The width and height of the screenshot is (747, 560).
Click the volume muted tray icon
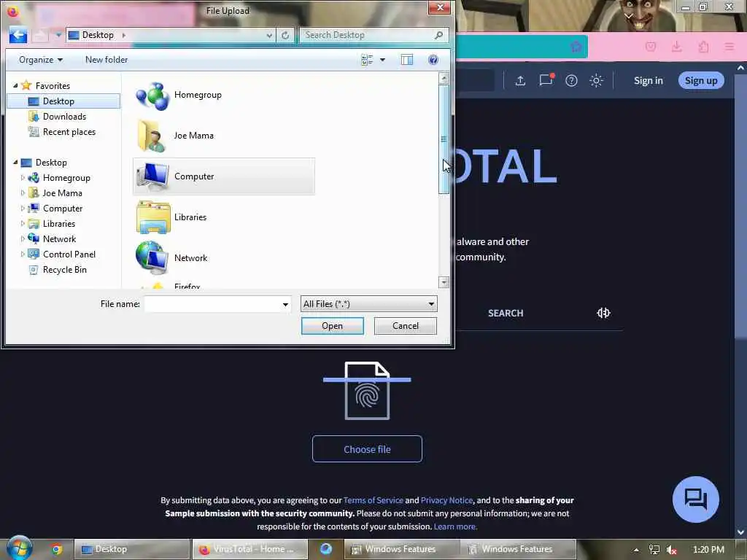[672, 550]
